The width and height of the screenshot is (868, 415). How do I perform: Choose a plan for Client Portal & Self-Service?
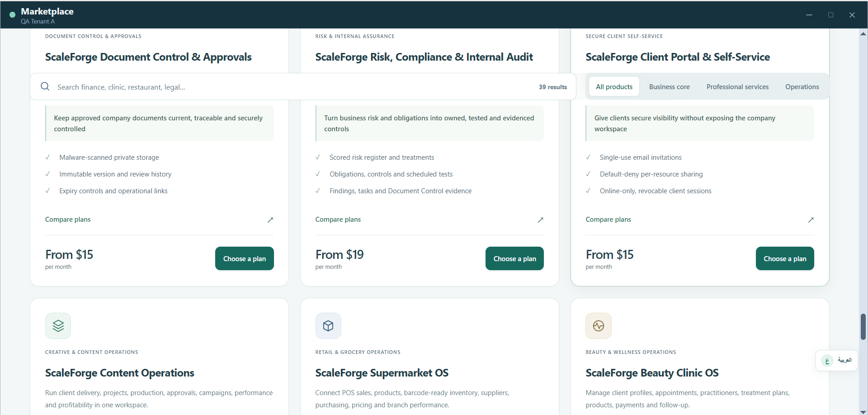785,258
